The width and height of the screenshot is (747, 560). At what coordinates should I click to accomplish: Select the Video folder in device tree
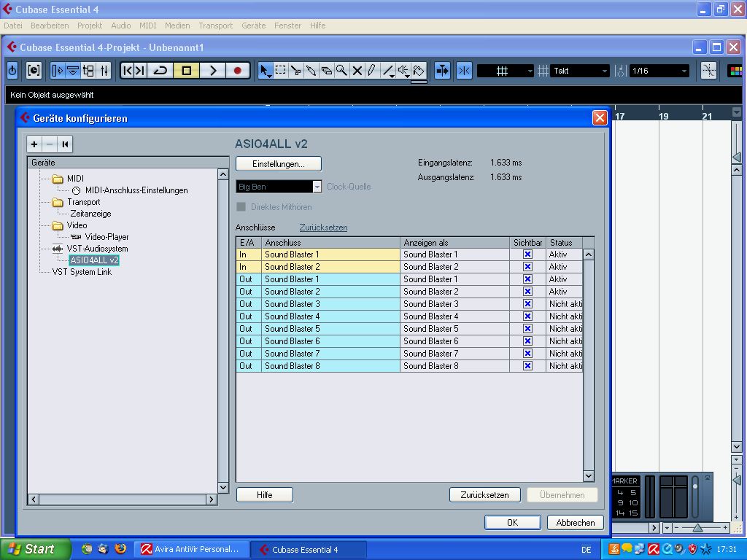click(69, 225)
